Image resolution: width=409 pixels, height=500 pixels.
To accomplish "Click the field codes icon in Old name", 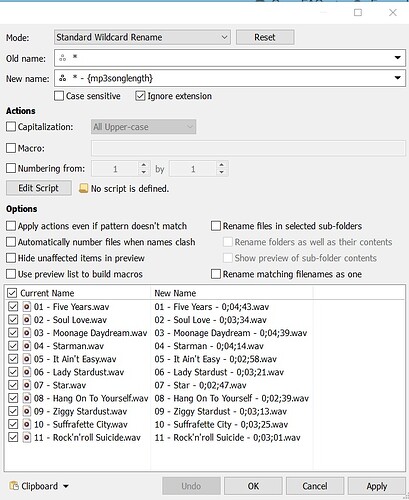I will (62, 58).
